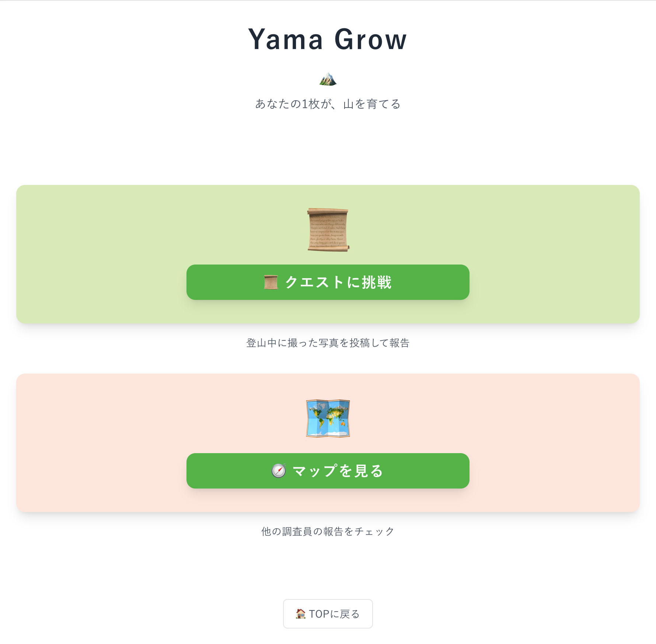Screen dimensions: 656x644
Task: Click the world map emoji in the pink panel
Action: click(327, 421)
